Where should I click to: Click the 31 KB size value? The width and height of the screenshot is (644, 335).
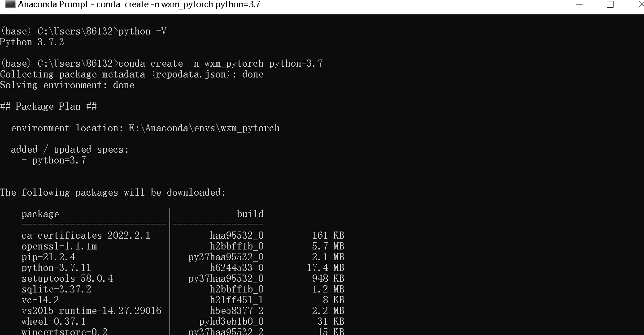331,322
